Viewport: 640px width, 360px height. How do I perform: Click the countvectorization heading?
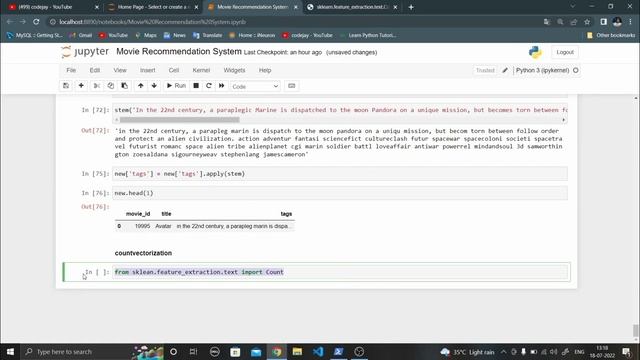point(143,253)
